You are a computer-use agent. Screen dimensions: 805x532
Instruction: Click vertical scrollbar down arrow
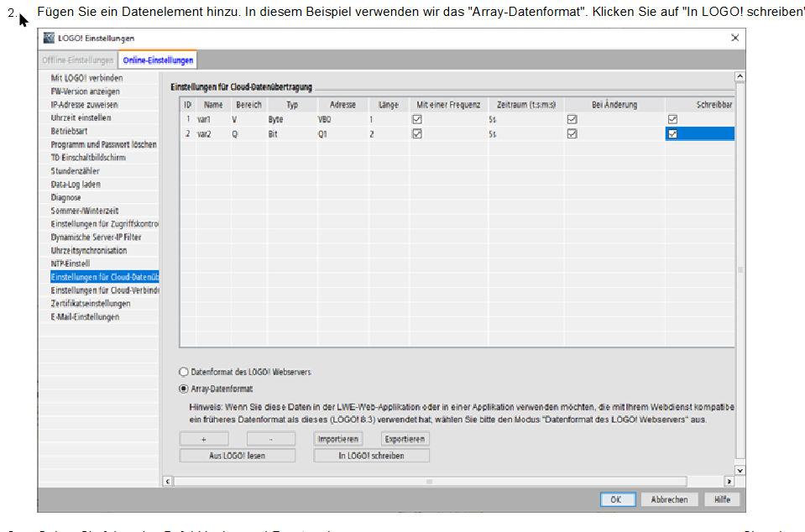click(x=740, y=470)
